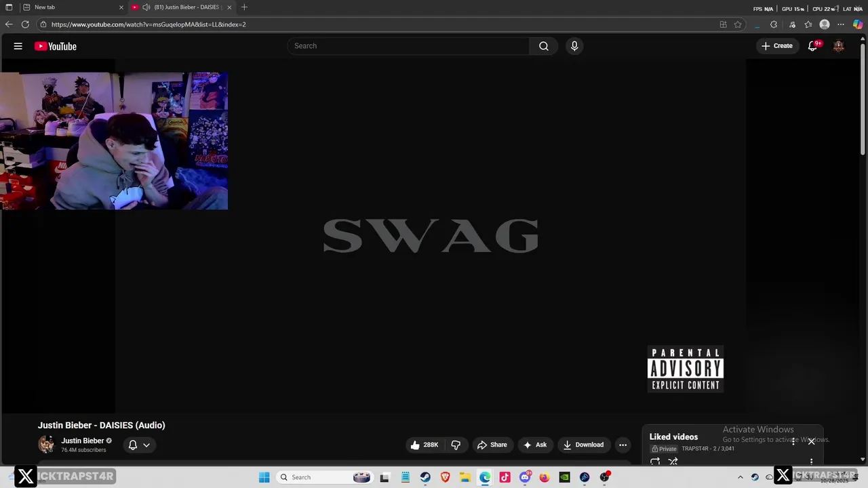The width and height of the screenshot is (868, 488).
Task: Open File Explorer from the taskbar
Action: click(465, 477)
